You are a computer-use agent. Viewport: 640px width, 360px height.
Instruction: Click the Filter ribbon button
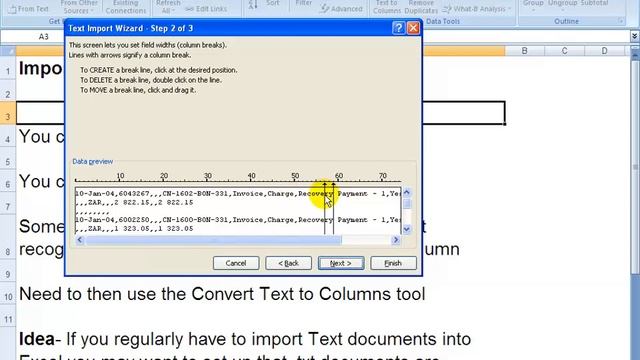(x=304, y=4)
